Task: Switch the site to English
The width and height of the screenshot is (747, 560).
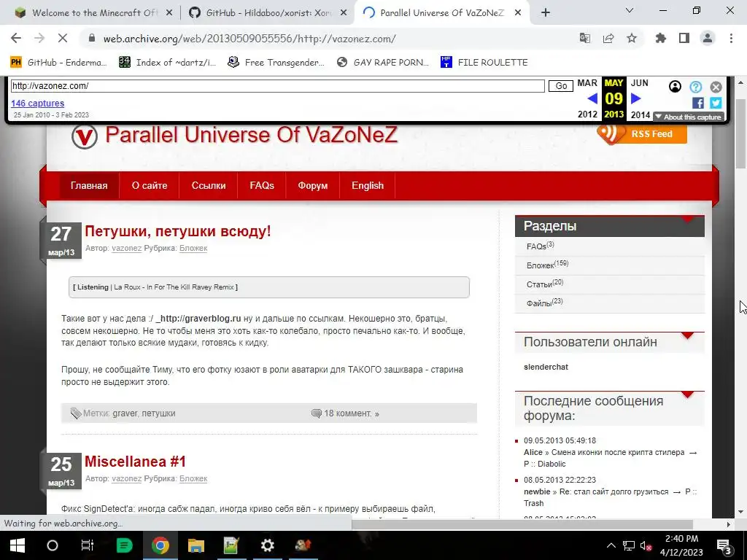Action: tap(368, 186)
